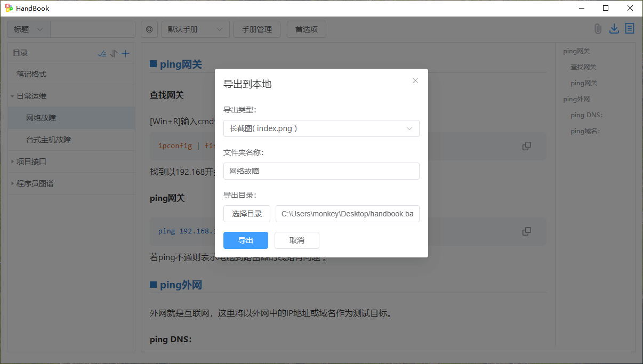This screenshot has height=364, width=643.
Task: Click the checklist icon in 目录 header
Action: tap(102, 53)
